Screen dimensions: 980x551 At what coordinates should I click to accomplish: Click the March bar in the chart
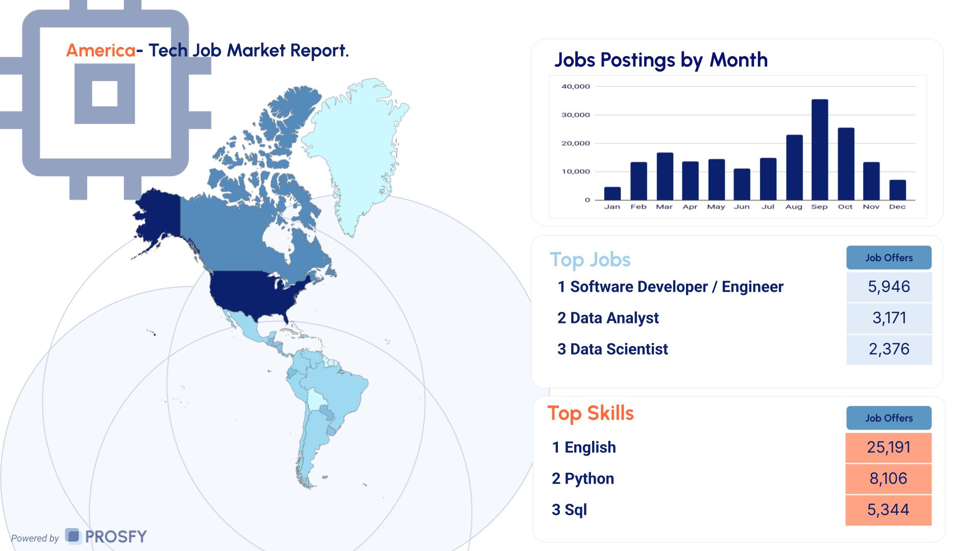tap(665, 177)
